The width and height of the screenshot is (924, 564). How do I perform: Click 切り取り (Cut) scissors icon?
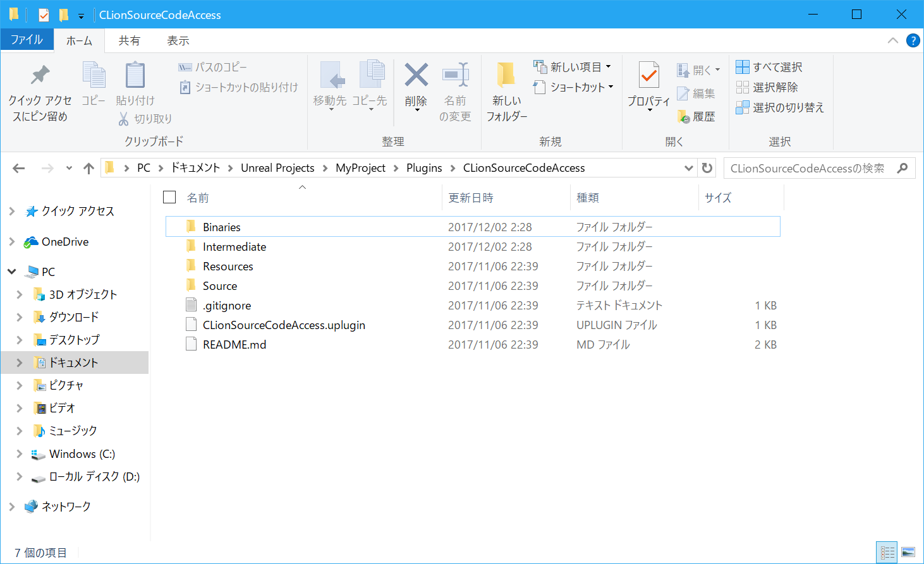click(124, 119)
